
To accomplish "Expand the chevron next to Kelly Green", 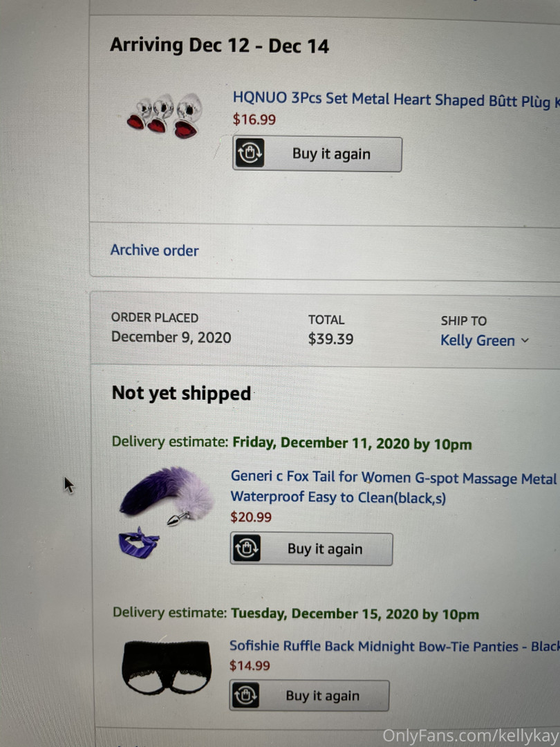I will tap(525, 340).
